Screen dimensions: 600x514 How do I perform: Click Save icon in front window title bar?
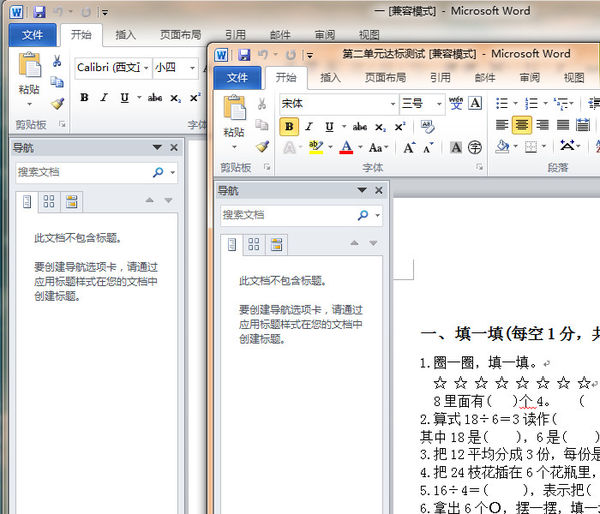(x=244, y=55)
